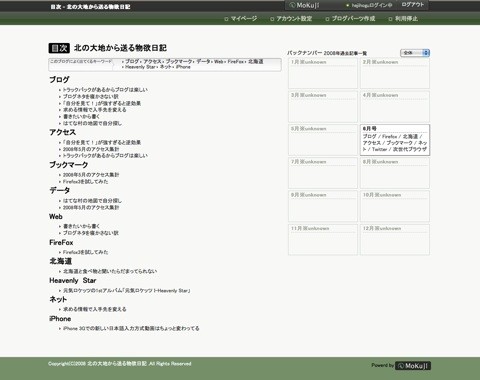Click the iPhone section heading

(x=60, y=319)
